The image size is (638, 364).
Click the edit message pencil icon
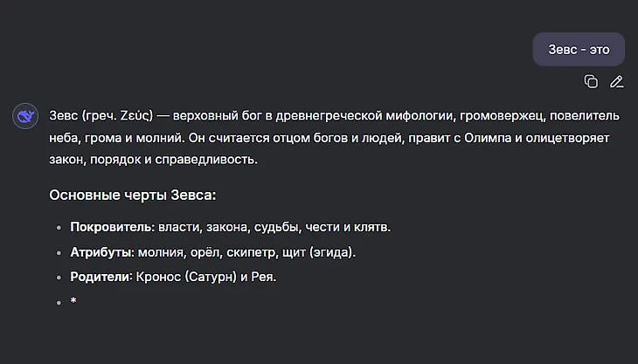(x=616, y=82)
